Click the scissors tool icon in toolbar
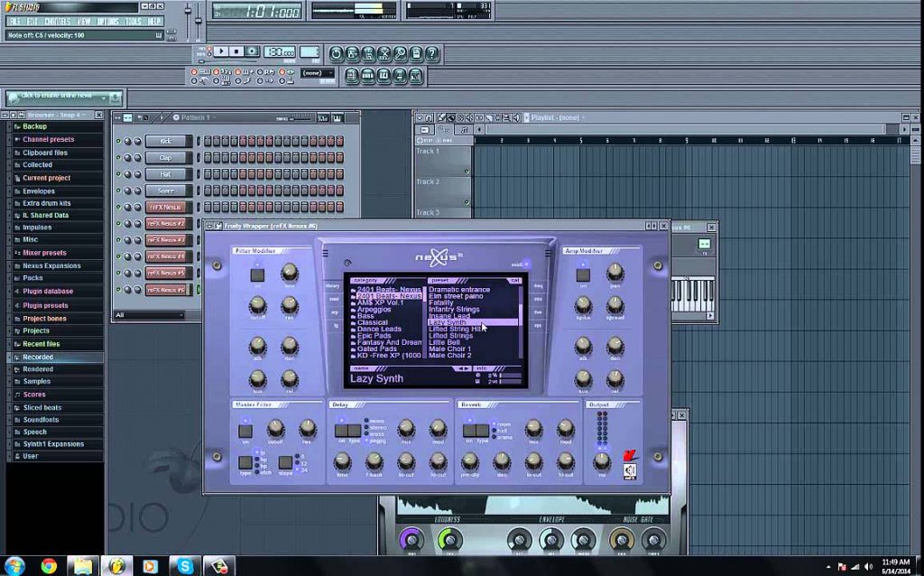This screenshot has width=924, height=576. pos(383,54)
